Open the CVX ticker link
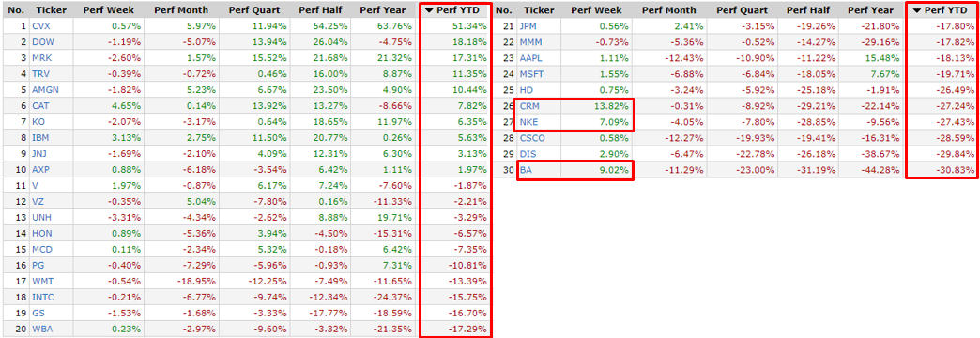Viewport: 980px width, 338px height. tap(41, 26)
